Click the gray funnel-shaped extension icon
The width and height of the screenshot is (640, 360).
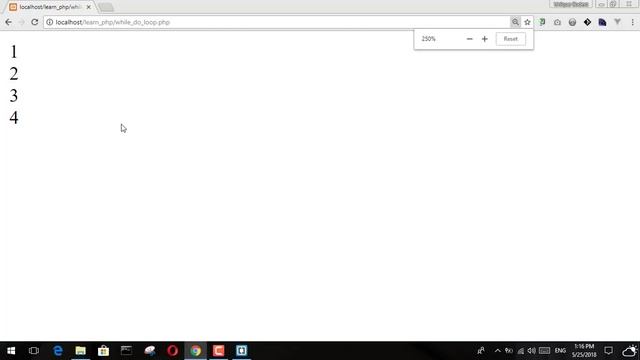click(618, 22)
